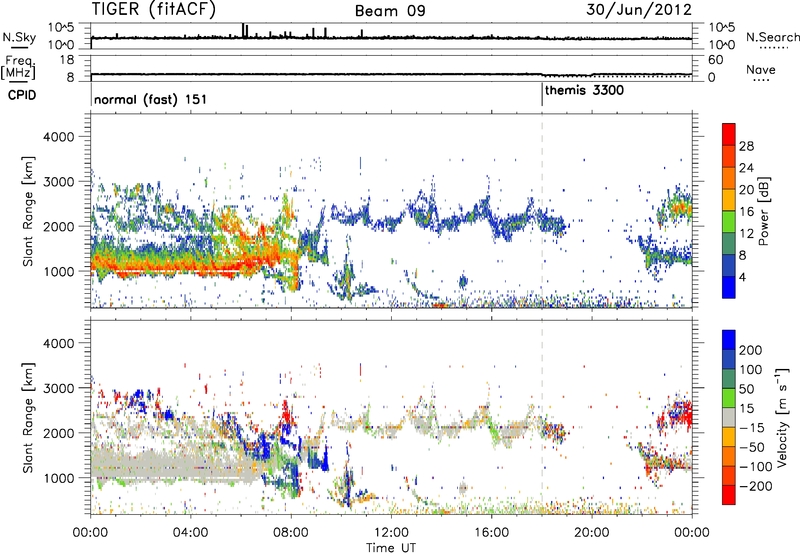This screenshot has height=554, width=800.
Task: Click the '12:00' time axis label
Action: point(391,533)
